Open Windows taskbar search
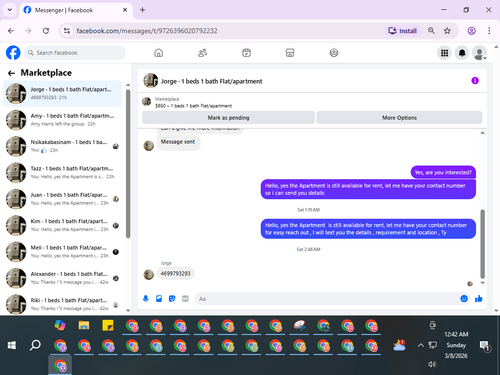The image size is (500, 375). 35,345
